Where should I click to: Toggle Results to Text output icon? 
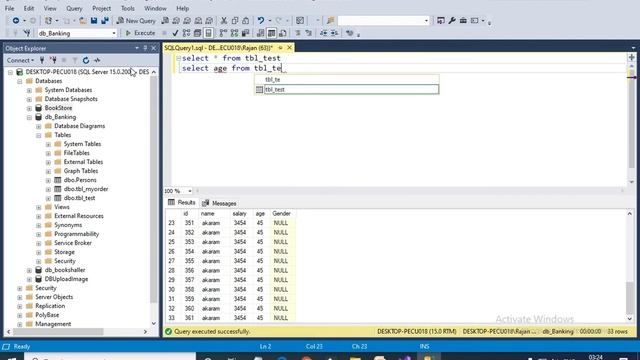(260, 33)
